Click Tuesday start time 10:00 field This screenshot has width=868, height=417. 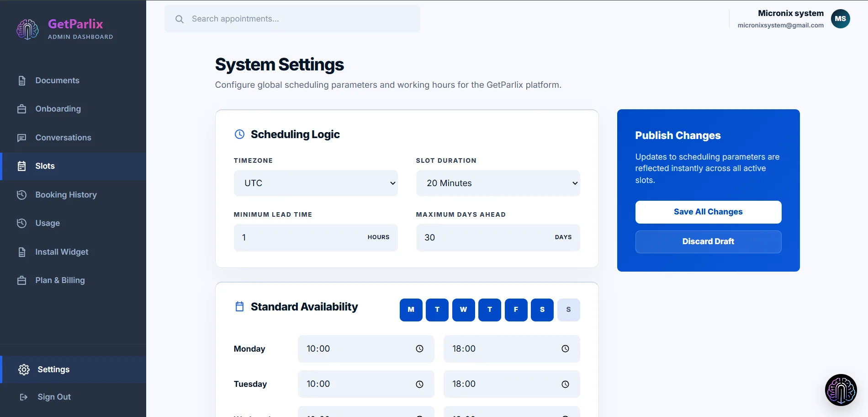366,384
